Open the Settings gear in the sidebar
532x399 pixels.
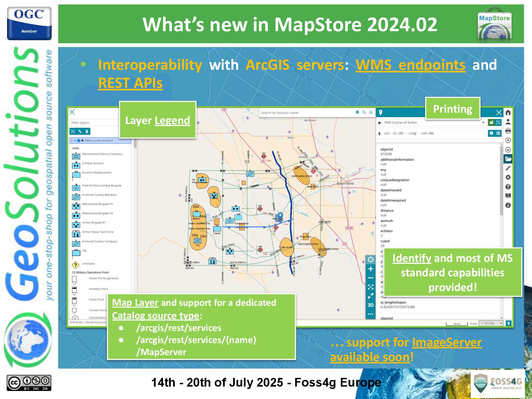(508, 177)
